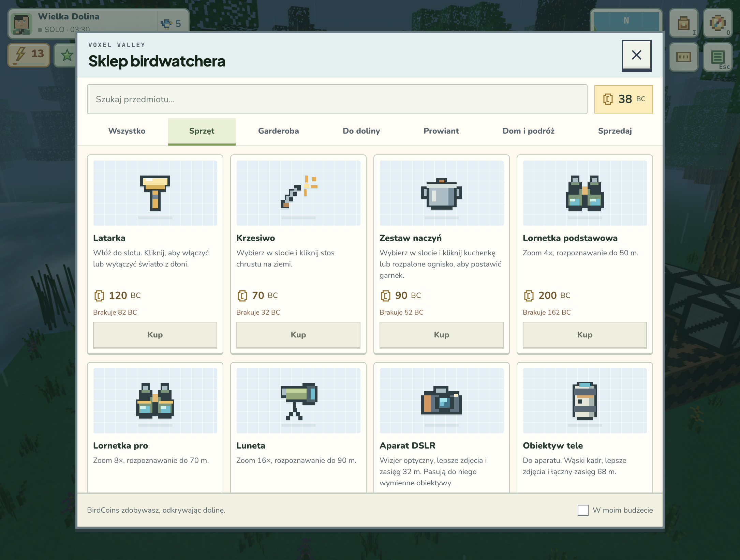The image size is (740, 560).
Task: Click the Lornetka podstawowa 200 BC price
Action: tap(547, 296)
